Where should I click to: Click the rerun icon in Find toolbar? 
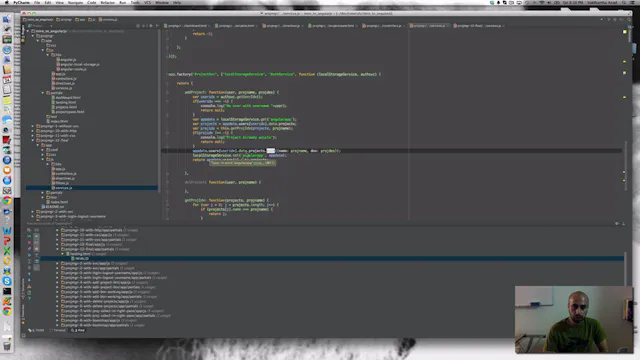coord(29,236)
